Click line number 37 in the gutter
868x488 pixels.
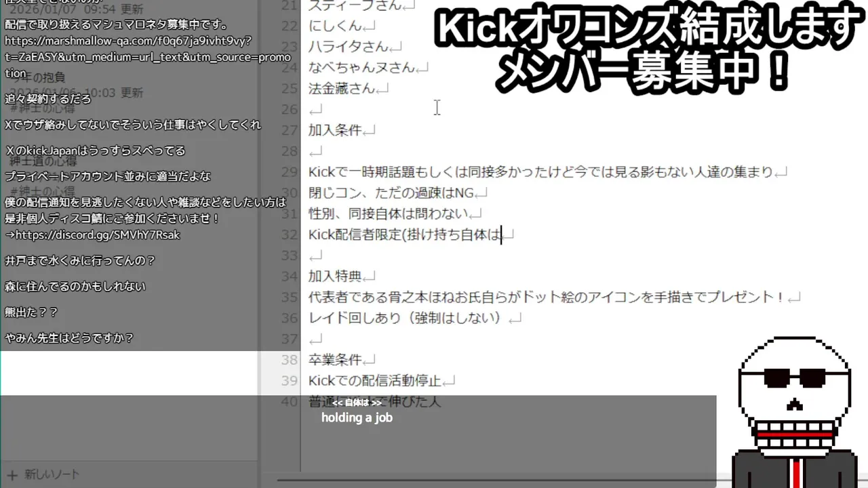[290, 339]
